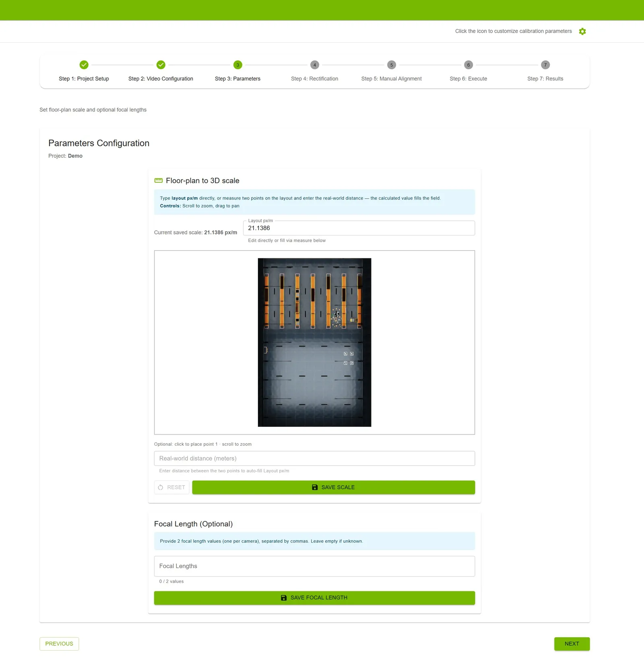This screenshot has width=644, height=661.
Task: Click SAVE SCALE button
Action: (334, 488)
